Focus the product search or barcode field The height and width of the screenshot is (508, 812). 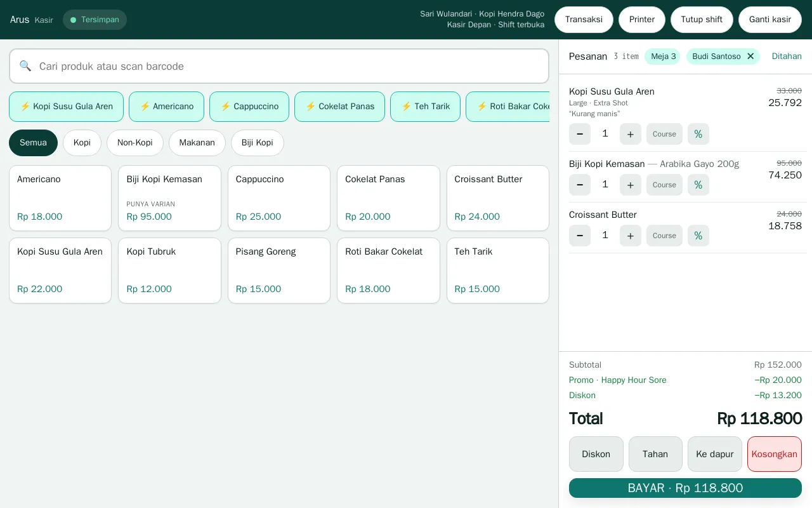pyautogui.click(x=279, y=66)
